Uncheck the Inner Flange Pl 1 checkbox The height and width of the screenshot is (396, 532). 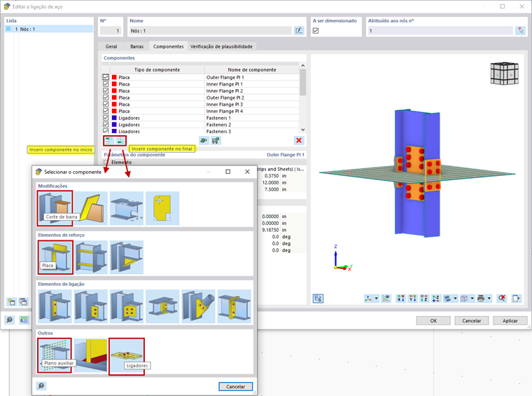(x=106, y=84)
